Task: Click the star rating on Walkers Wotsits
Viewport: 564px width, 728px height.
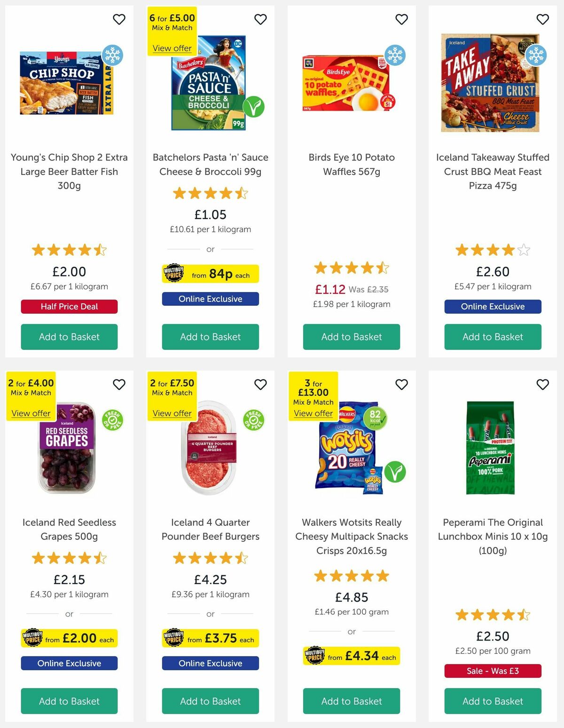Action: coord(351,576)
